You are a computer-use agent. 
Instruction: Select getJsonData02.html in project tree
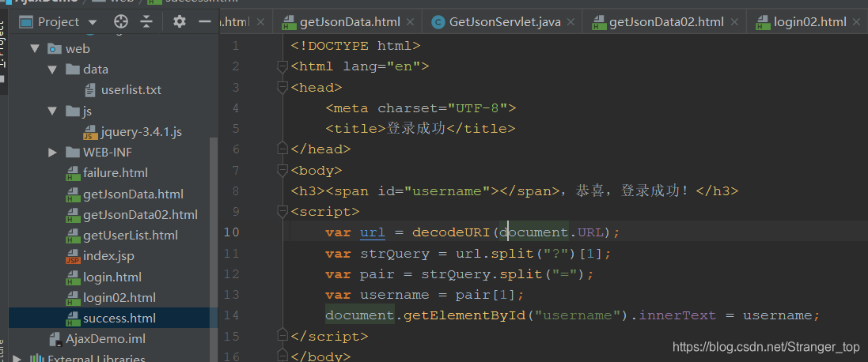coord(140,214)
